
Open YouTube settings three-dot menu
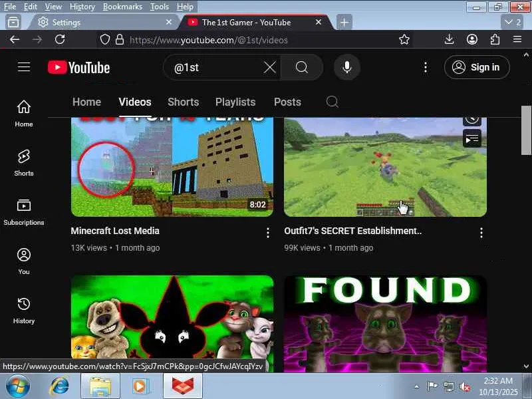tap(426, 67)
